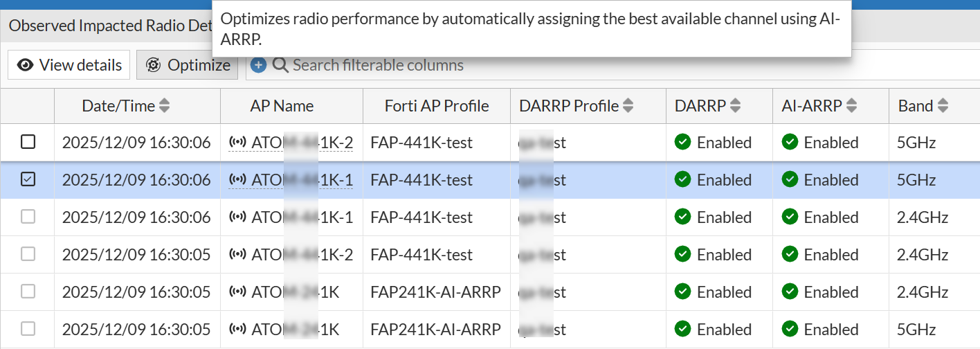The height and width of the screenshot is (349, 980).
Task: Click AP radio icon in first row
Action: click(237, 143)
